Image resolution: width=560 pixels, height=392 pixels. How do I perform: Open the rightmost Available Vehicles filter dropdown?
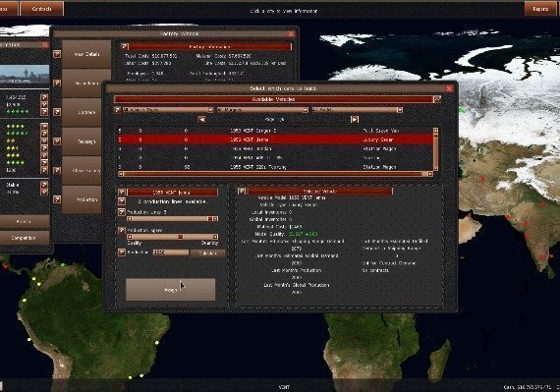click(358, 110)
